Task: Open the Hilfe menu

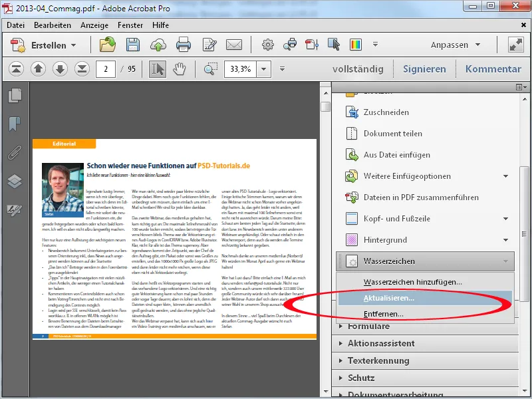Action: coord(160,25)
